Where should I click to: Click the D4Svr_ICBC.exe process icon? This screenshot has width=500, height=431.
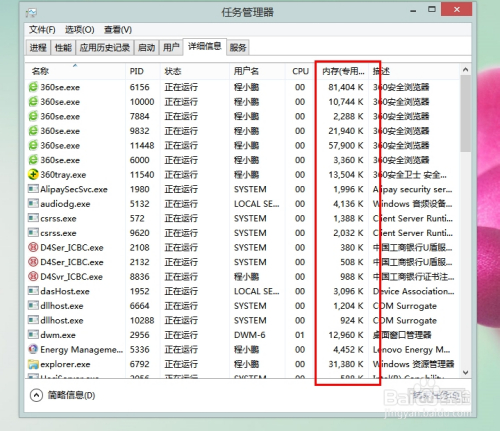(x=33, y=277)
